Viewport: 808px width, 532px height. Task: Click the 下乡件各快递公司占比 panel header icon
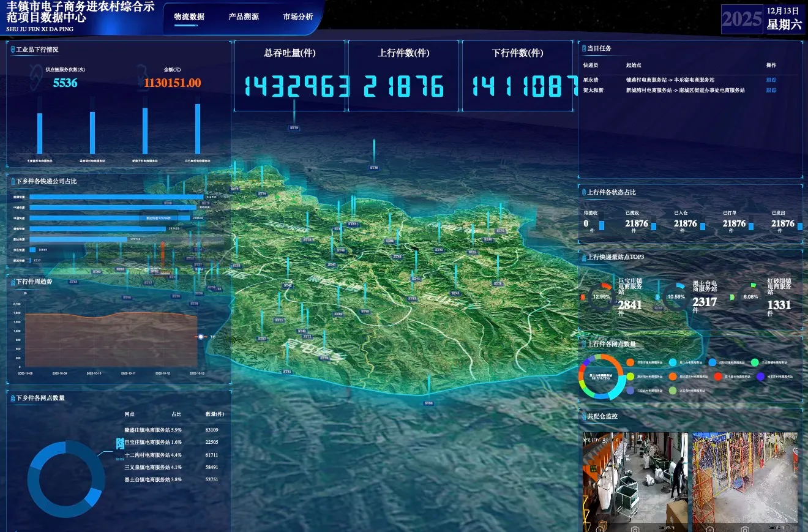12,181
